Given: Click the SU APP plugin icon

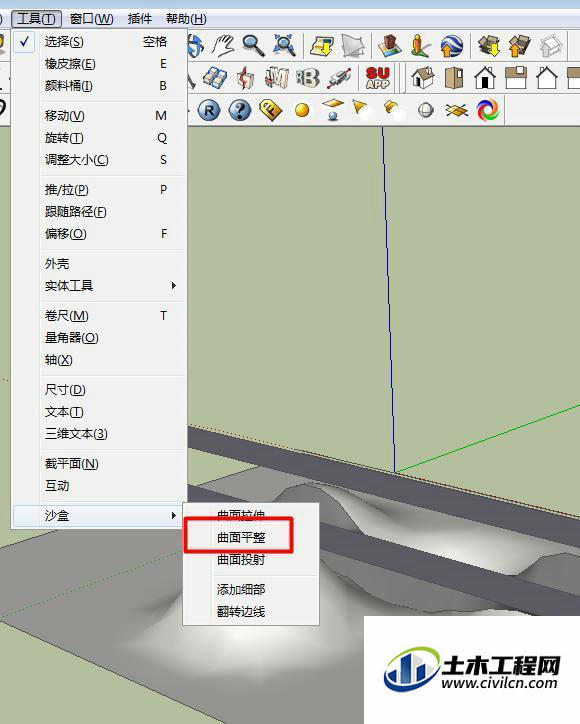Looking at the screenshot, I should pyautogui.click(x=378, y=78).
